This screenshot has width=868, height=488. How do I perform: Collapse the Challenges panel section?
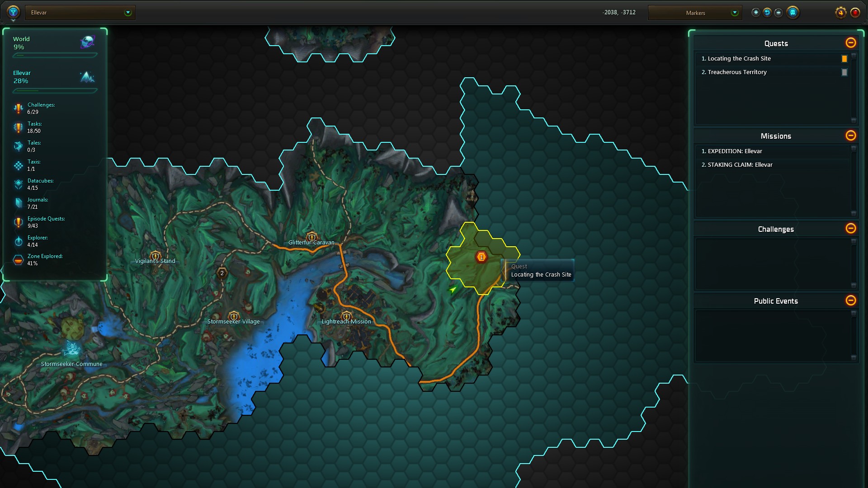(x=850, y=229)
